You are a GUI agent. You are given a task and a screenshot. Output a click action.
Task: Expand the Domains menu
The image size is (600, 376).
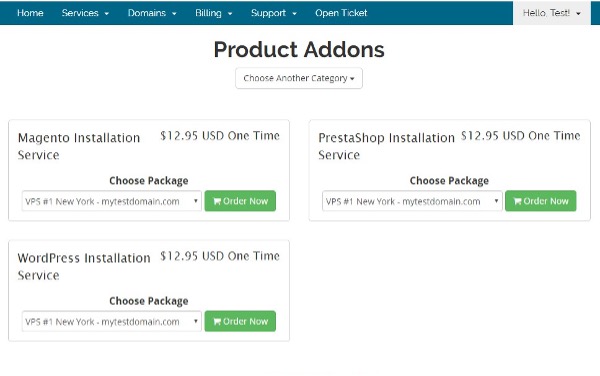[152, 13]
